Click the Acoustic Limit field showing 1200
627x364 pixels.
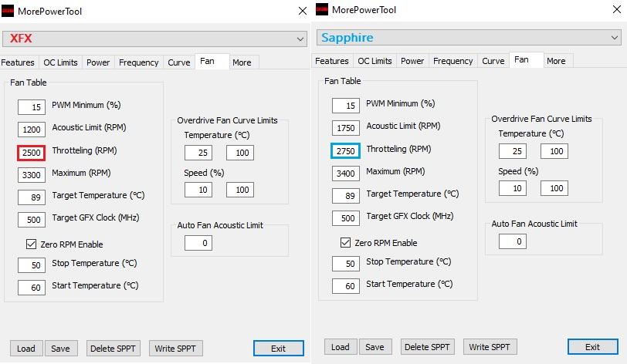[x=32, y=130]
